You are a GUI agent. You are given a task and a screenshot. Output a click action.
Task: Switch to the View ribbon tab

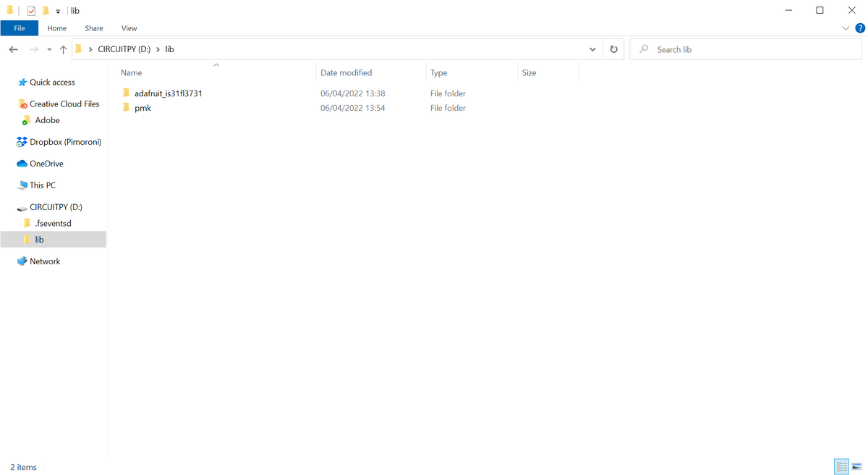pos(129,28)
